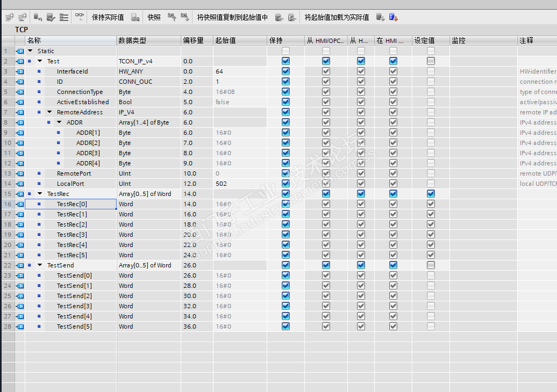Screen dimensions: 557x392
Task: Toggle 设定值 checkbox for TestSend row
Action: tap(431, 265)
